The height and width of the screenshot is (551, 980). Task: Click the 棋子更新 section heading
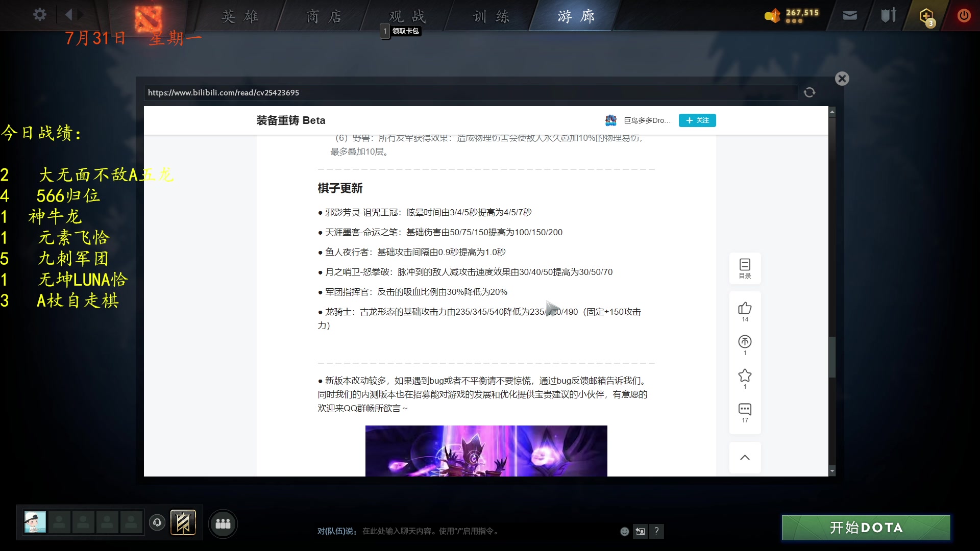click(340, 188)
